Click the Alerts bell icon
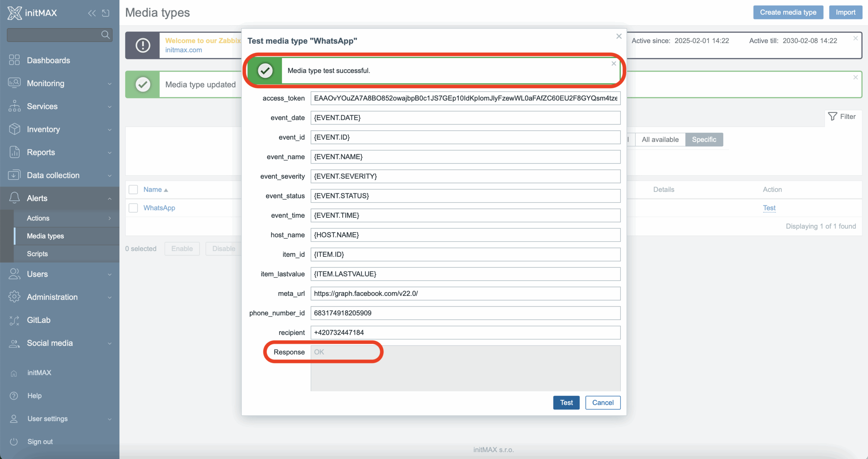Screen dimensions: 868x459 point(14,198)
